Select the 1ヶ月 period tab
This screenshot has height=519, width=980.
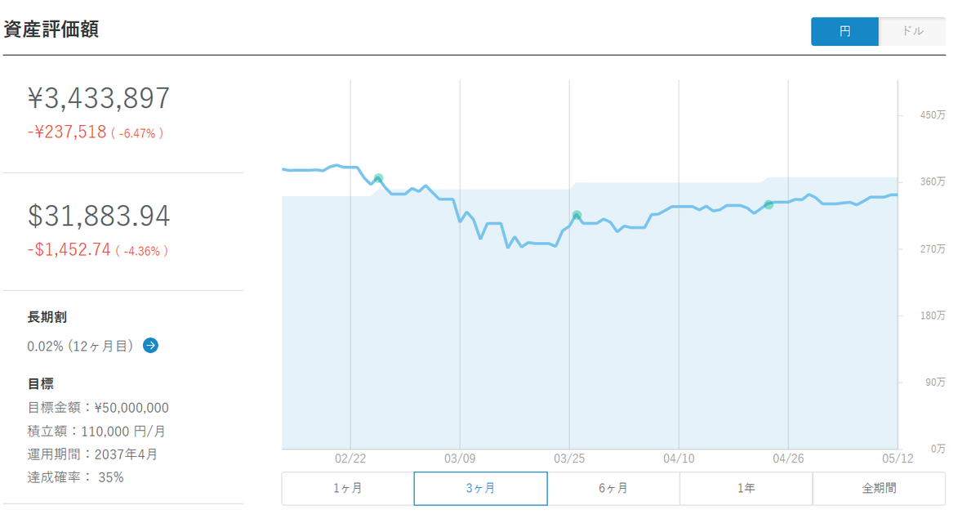click(x=348, y=489)
